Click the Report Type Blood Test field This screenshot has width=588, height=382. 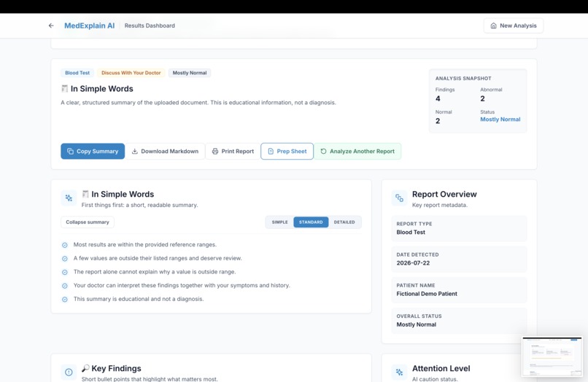459,228
